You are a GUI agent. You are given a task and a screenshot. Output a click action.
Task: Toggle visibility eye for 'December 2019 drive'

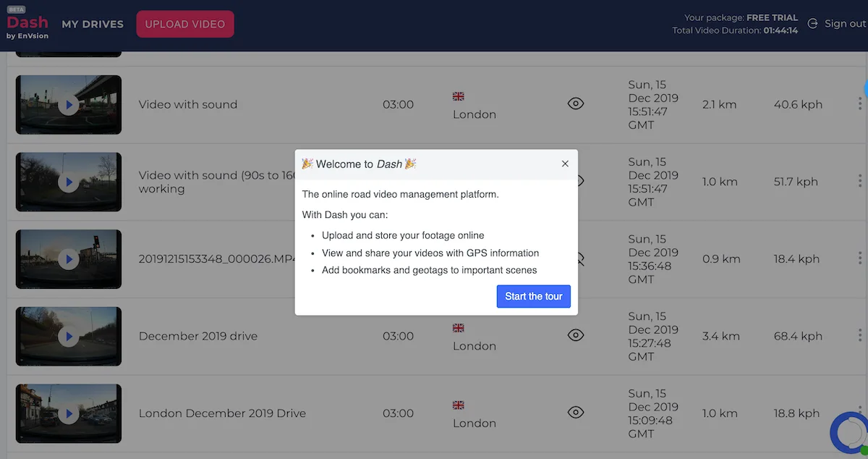pyautogui.click(x=575, y=335)
